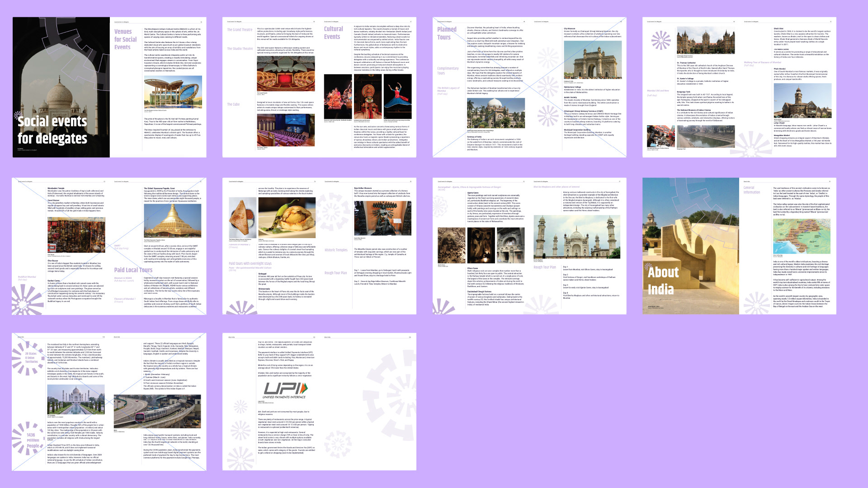Viewport: 868px width, 488px height.
Task: Select the metro train photograph
Action: pos(157,411)
